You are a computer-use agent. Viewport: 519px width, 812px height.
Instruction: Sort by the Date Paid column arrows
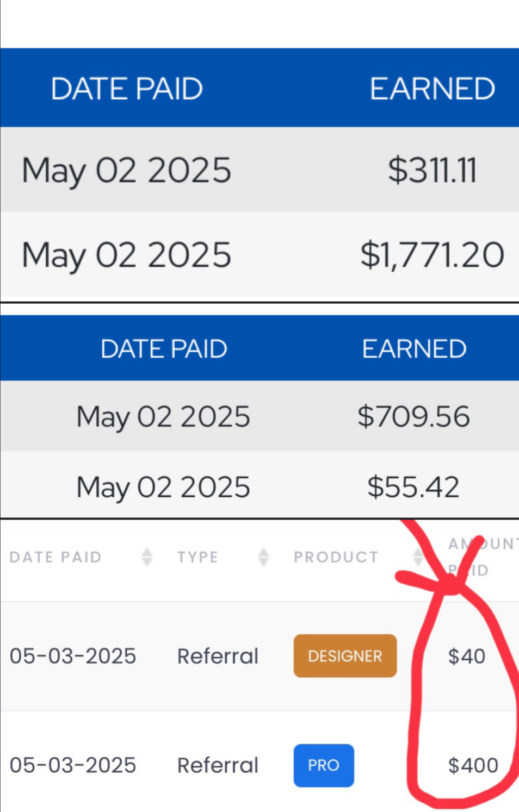[147, 557]
